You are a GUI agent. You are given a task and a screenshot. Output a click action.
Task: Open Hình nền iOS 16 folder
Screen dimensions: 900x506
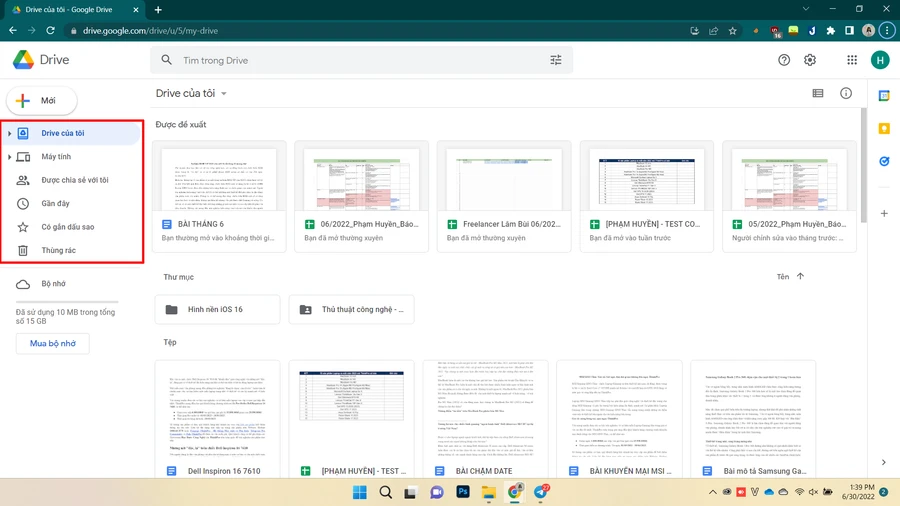coord(217,309)
